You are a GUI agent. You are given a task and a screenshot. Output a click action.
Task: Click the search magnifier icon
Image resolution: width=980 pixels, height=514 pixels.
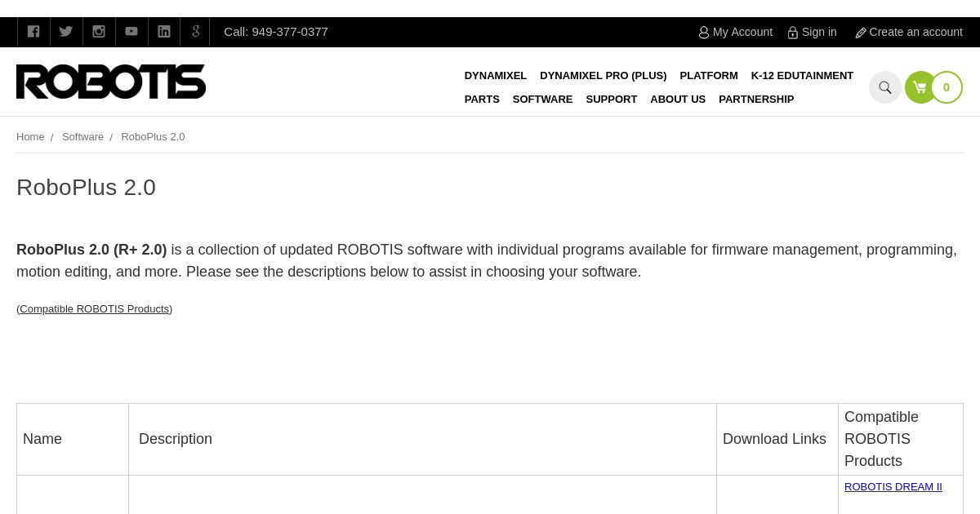click(885, 87)
